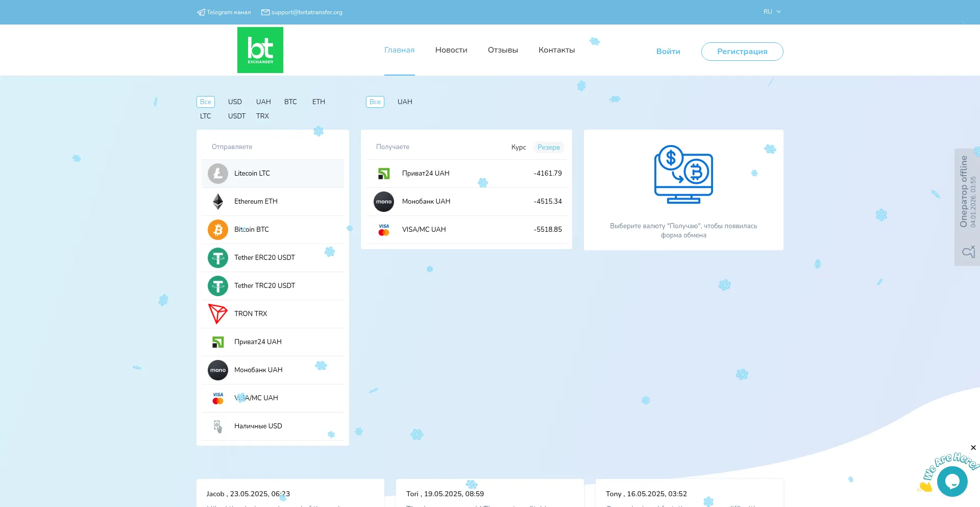980x507 pixels.
Task: Select the Litecoin LTC option
Action: 273,174
